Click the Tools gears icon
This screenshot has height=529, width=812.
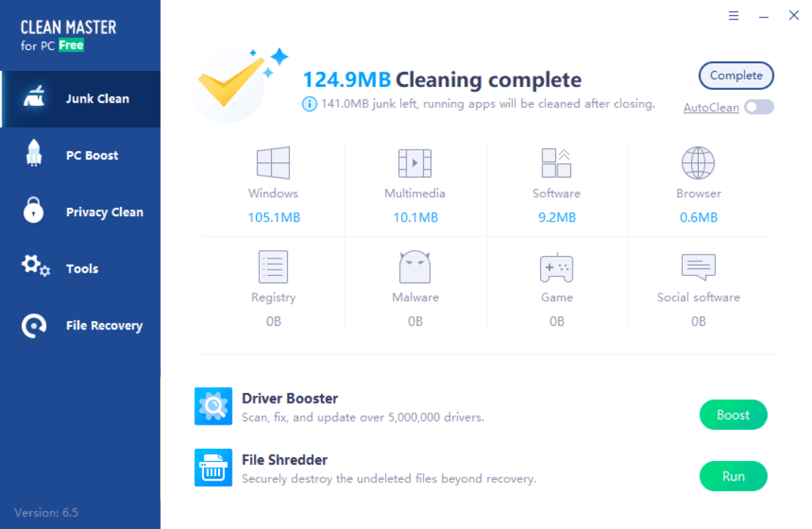(x=36, y=266)
